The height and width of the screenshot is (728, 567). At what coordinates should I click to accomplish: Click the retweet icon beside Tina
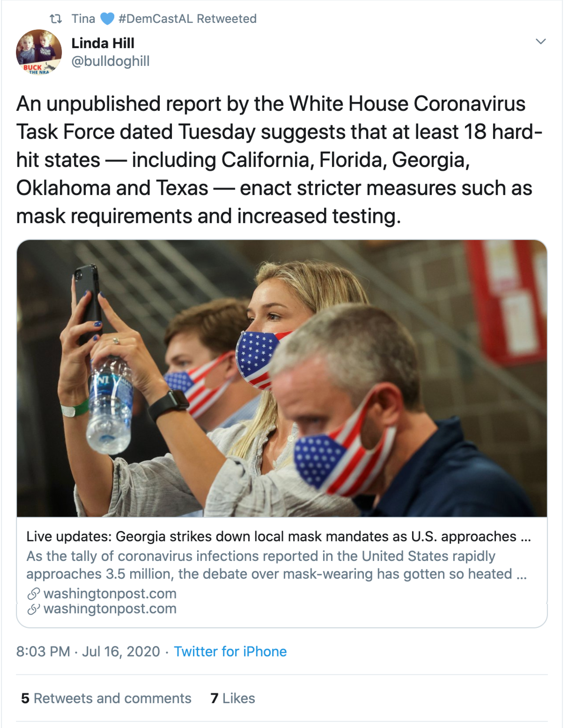[x=56, y=19]
